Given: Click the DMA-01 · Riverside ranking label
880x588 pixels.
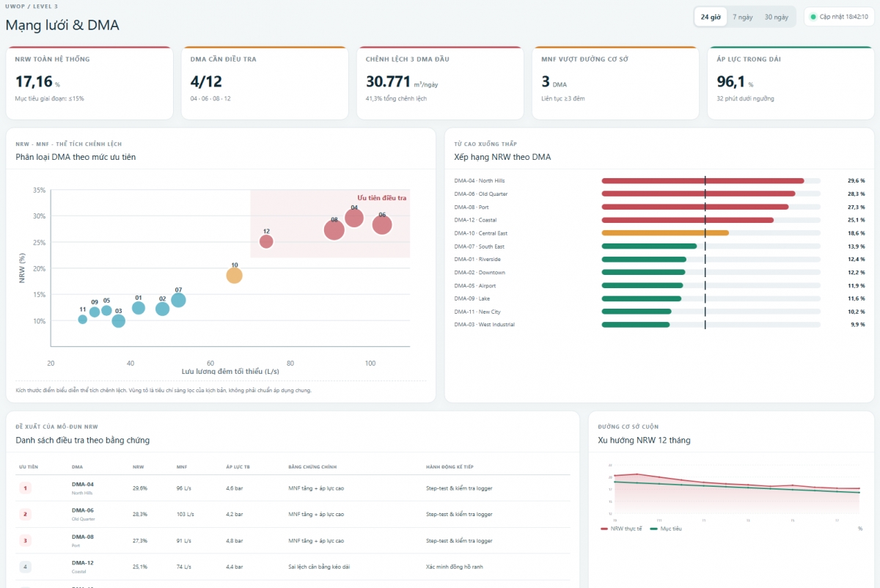Looking at the screenshot, I should 477,260.
